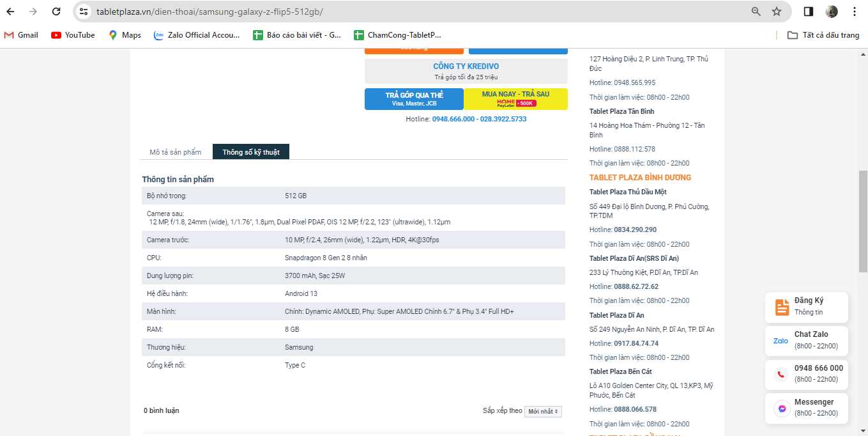Select the 512 GB memory value

click(x=296, y=196)
